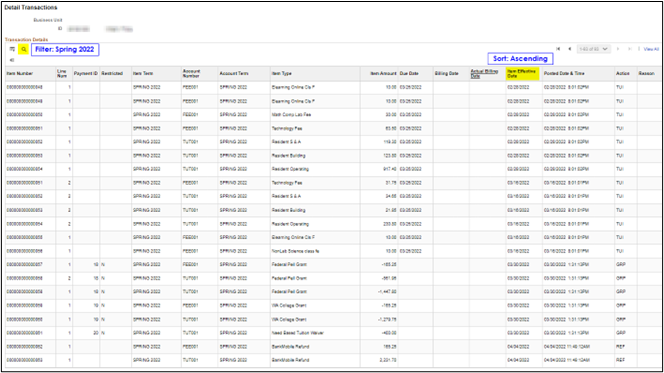Click the Action column header
This screenshot has height=373, width=664.
point(622,74)
